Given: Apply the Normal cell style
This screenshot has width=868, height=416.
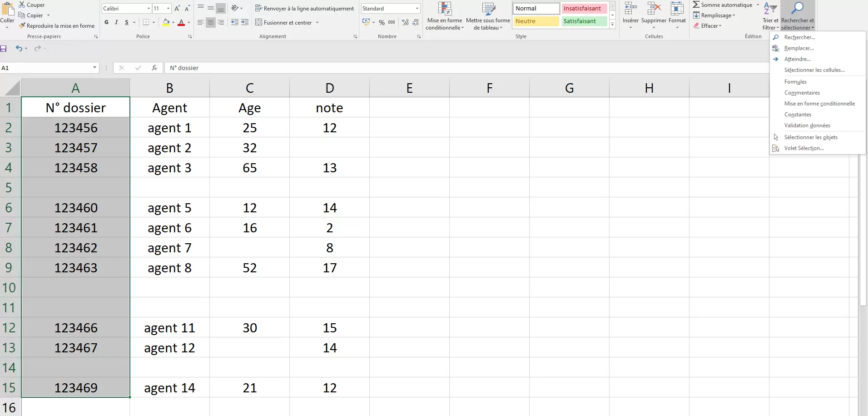Looking at the screenshot, I should [536, 8].
